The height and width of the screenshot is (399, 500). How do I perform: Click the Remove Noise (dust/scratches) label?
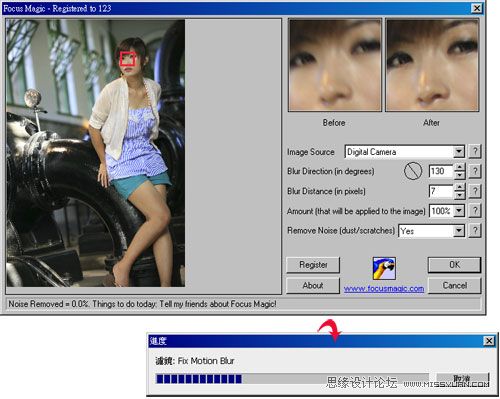click(x=341, y=231)
